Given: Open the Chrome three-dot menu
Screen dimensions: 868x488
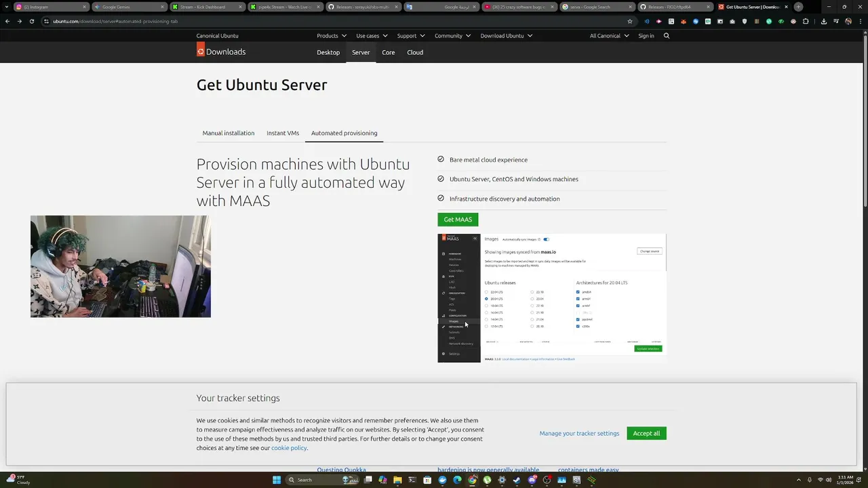Looking at the screenshot, I should (861, 21).
